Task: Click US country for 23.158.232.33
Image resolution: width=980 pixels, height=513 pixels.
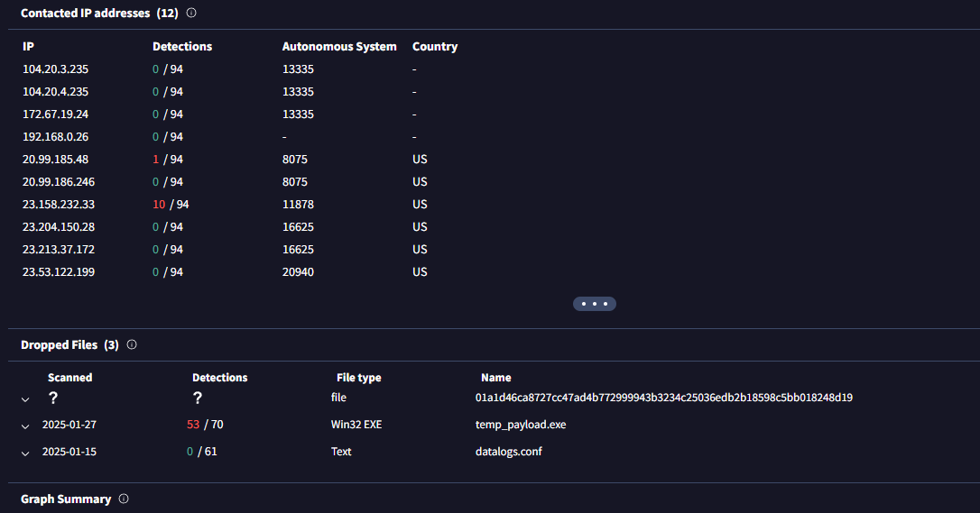Action: 420,204
